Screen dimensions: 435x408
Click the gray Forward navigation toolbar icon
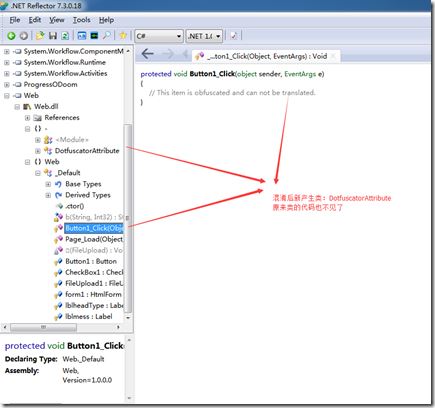click(x=23, y=36)
